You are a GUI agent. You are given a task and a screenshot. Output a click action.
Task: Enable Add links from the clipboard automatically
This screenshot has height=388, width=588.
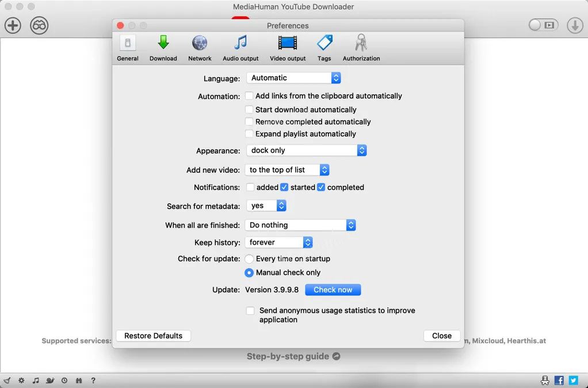pos(249,96)
